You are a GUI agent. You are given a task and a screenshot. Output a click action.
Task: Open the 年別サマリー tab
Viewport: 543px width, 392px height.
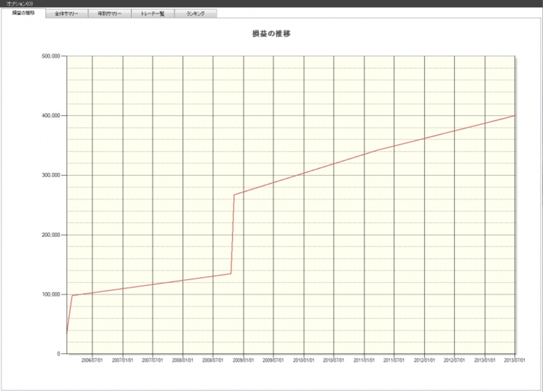tap(110, 14)
